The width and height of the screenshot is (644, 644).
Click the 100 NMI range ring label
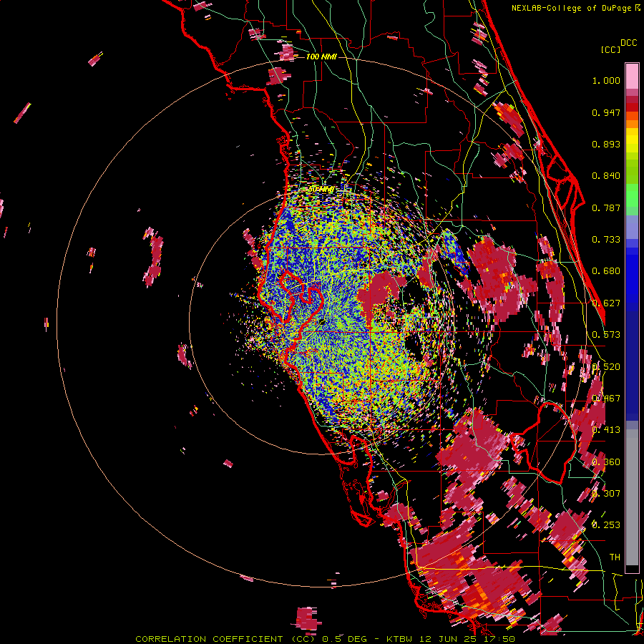pyautogui.click(x=321, y=57)
